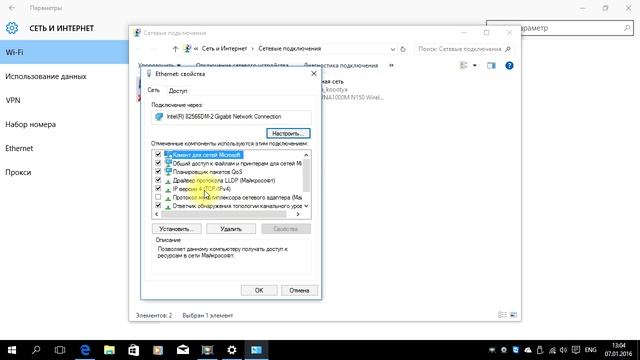Expand the address bar history dropdown
Viewport: 640px width, 360px height.
[x=393, y=49]
